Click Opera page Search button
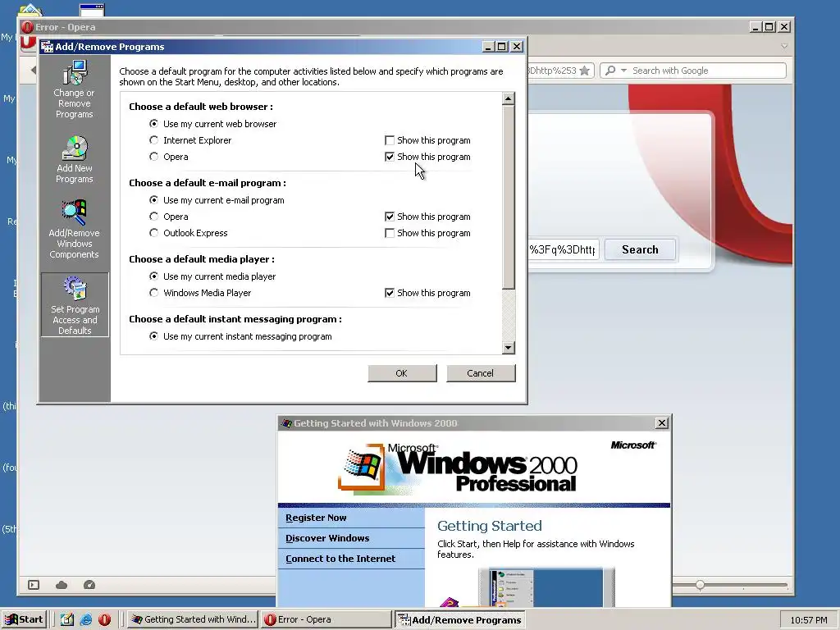Screen dimensions: 840x630 click(x=640, y=249)
